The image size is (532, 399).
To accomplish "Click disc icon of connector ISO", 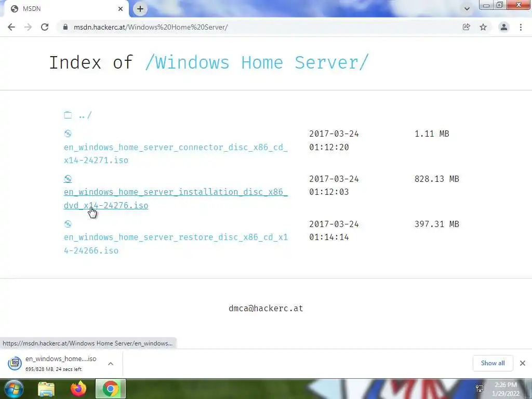I will click(x=68, y=134).
